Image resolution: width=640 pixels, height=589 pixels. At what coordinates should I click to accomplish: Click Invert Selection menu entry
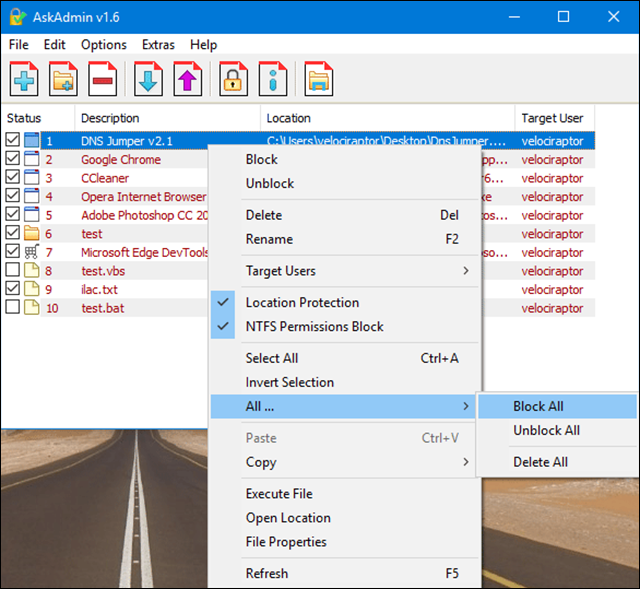tap(345, 382)
